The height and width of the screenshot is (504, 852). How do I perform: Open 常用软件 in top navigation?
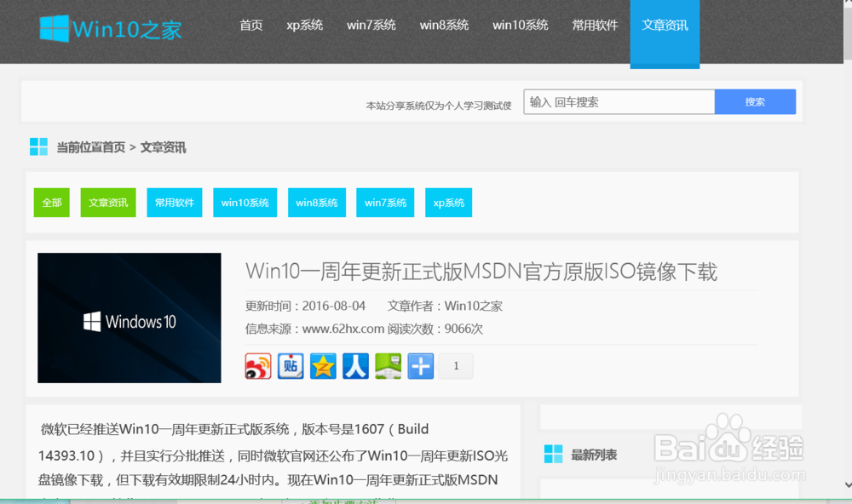(595, 25)
